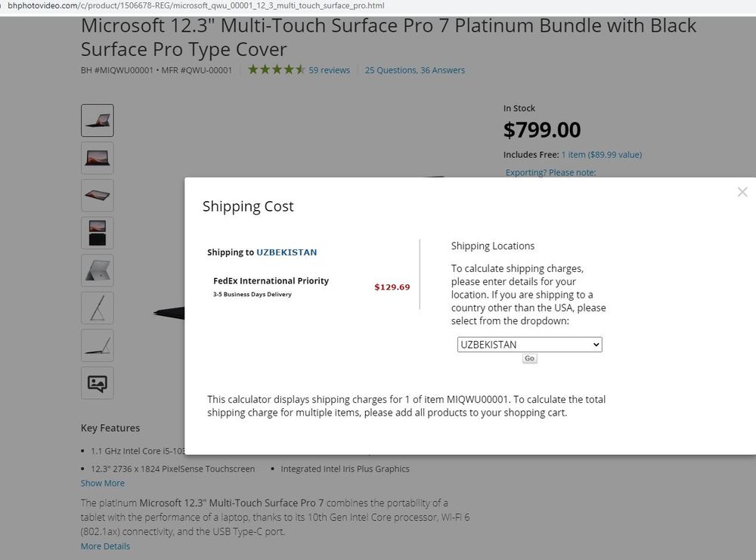Open the Exporting? Please note link
This screenshot has width=756, height=560.
(x=550, y=172)
